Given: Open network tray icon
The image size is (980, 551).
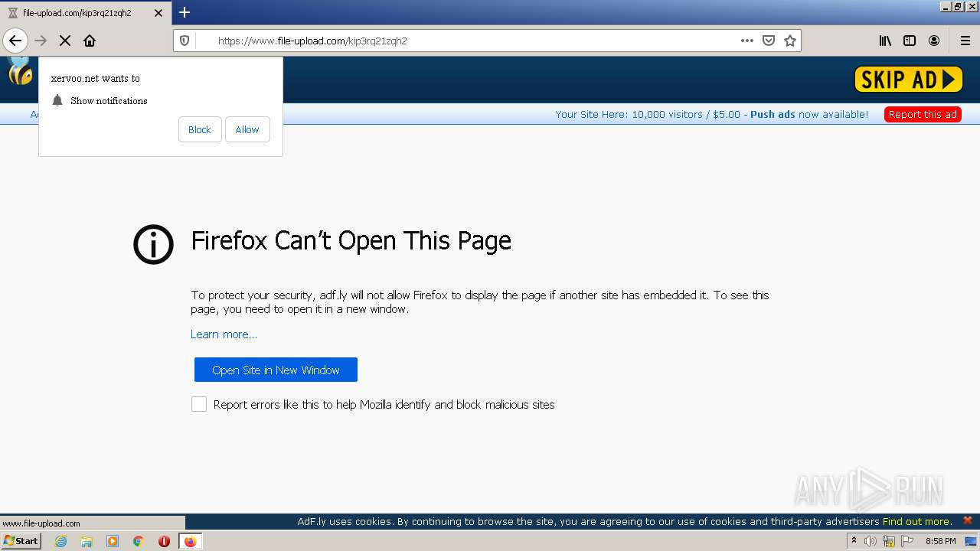Looking at the screenshot, I should coord(889,541).
